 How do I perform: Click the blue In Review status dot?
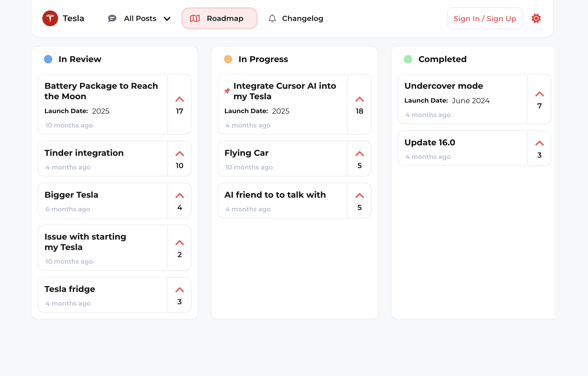click(48, 59)
